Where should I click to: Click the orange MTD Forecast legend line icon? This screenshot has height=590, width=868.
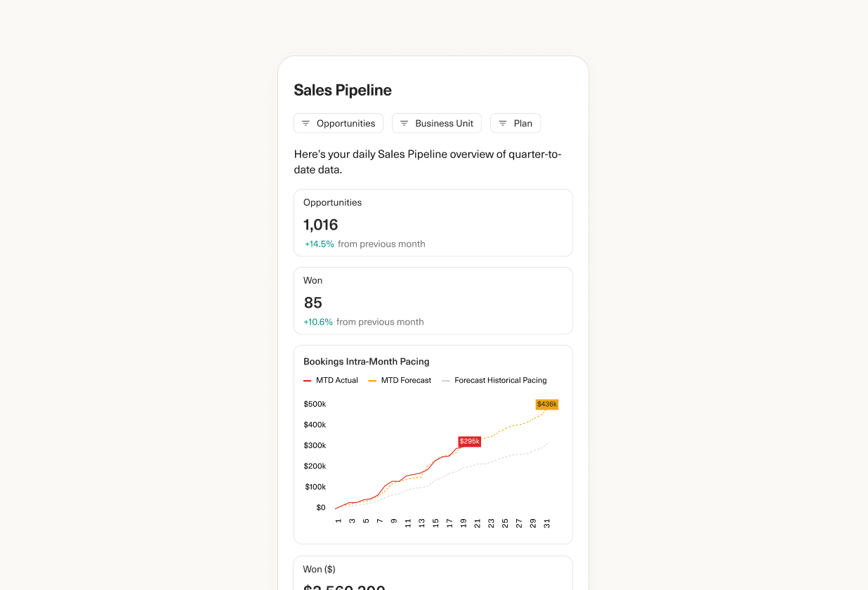click(x=371, y=380)
